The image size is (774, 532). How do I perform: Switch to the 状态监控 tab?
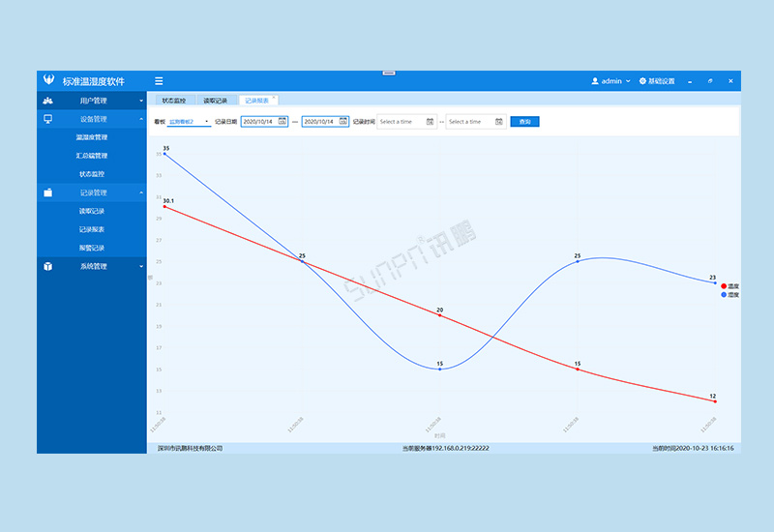174,101
